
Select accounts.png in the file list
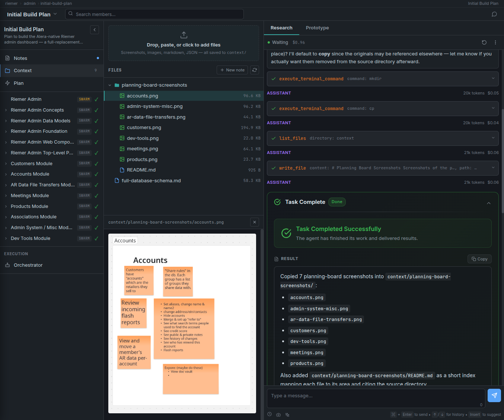click(184, 96)
